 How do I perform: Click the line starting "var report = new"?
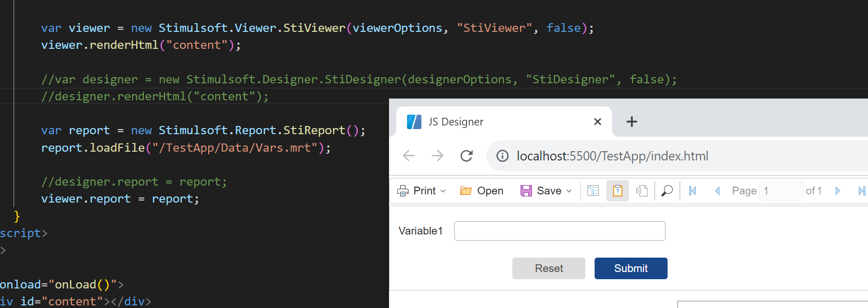pos(204,131)
